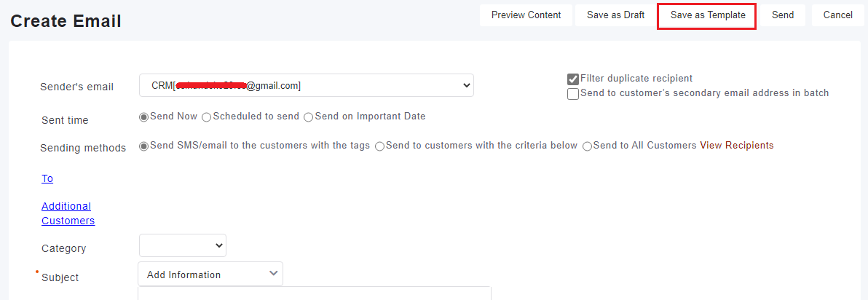
Task: Open the Add Information dropdown
Action: 210,275
